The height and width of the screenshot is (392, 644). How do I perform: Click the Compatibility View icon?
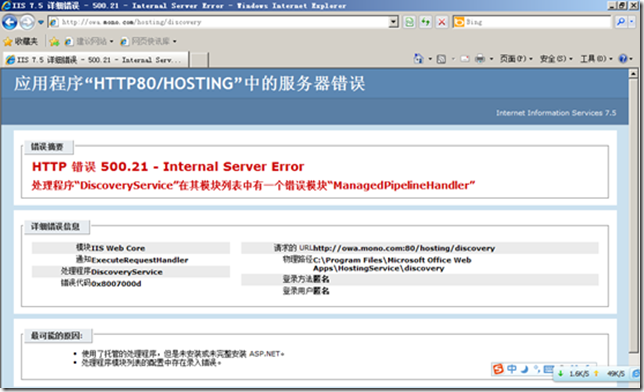(409, 22)
